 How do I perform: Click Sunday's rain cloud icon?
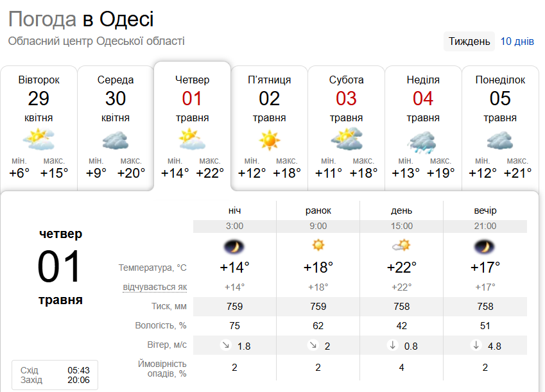pos(423,141)
